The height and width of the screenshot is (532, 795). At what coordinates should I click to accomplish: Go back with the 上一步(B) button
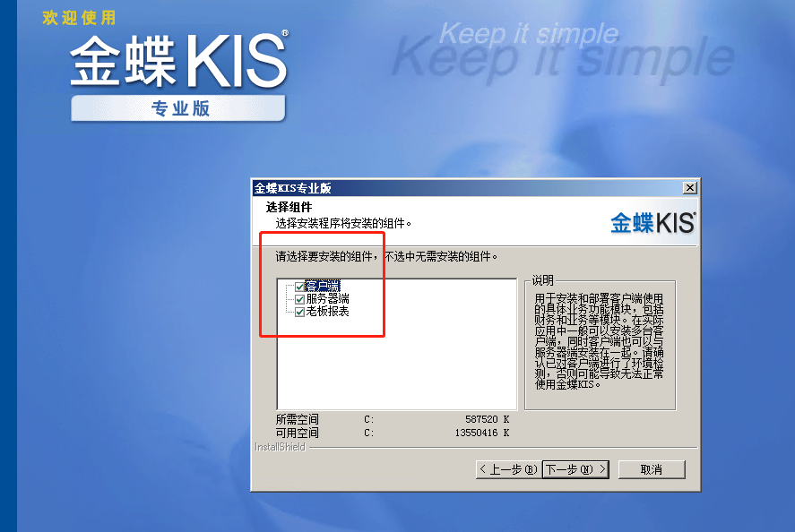coord(508,469)
